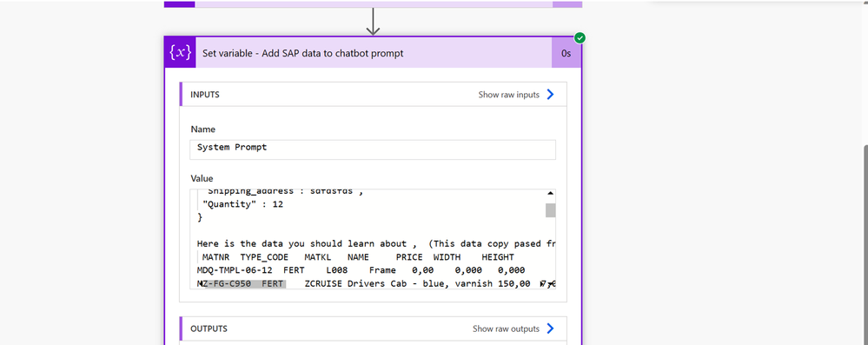
Task: Click the Value scrollbar up arrow
Action: tap(550, 193)
